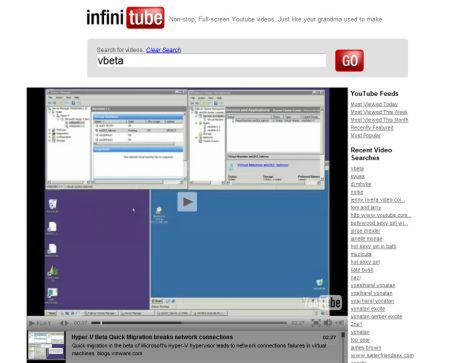Open the Hyper-V Beta Quick Migration video title
Image resolution: width=450 pixels, height=363 pixels.
pyautogui.click(x=152, y=337)
